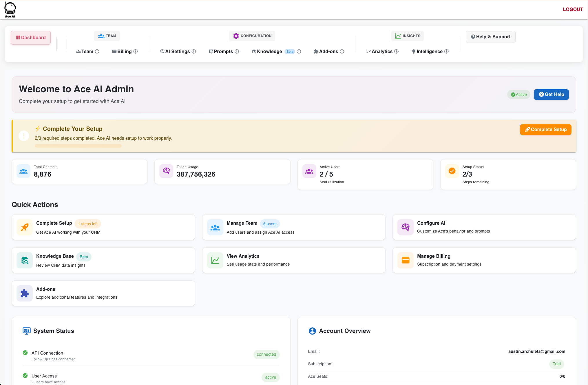Click the orange Complete Setup button
Screen dimensions: 588x385
coord(545,130)
